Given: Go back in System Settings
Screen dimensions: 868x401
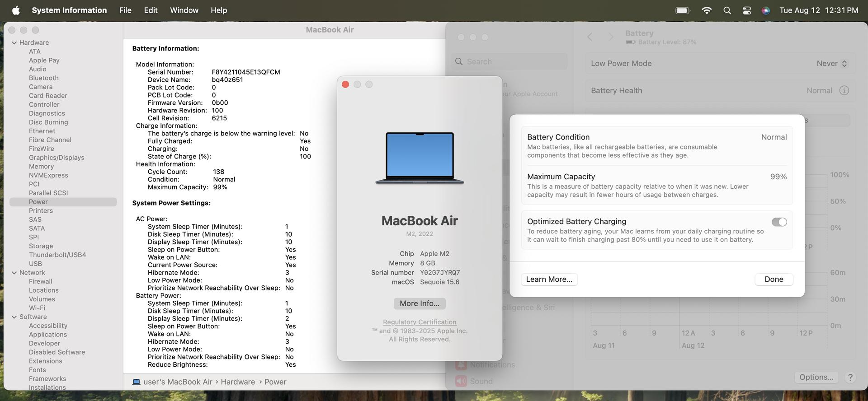Looking at the screenshot, I should pos(590,37).
